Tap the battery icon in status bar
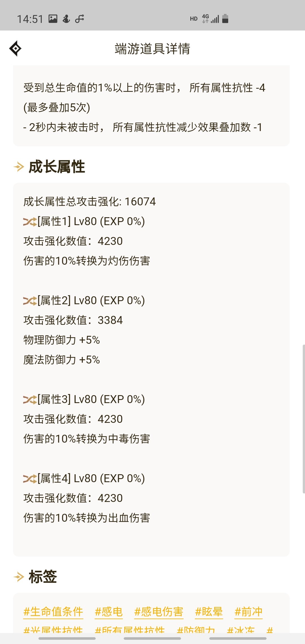This screenshot has width=305, height=644. (225, 19)
